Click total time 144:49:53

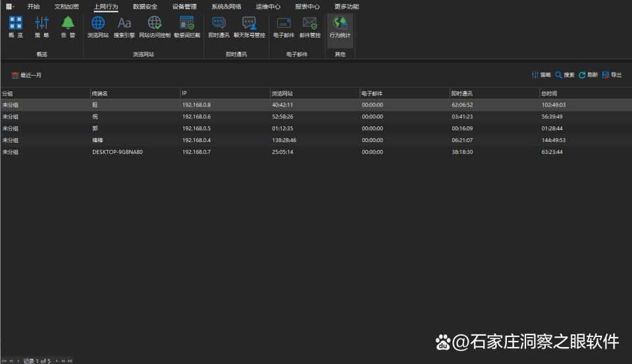click(x=554, y=140)
